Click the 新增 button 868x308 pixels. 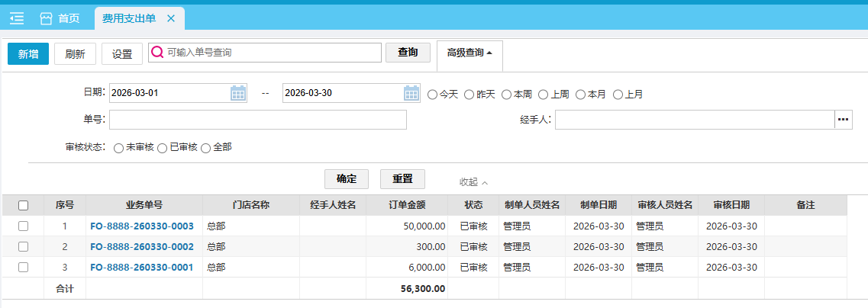28,53
